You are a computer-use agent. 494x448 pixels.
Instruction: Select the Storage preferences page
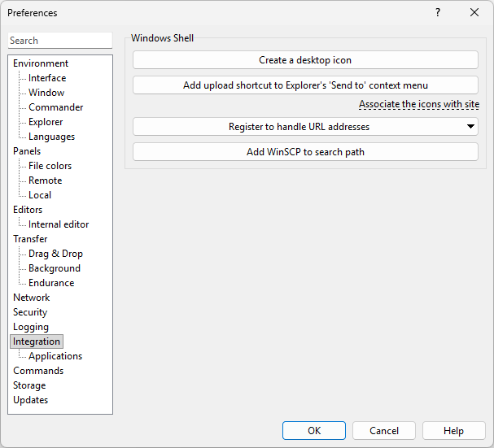click(x=29, y=385)
